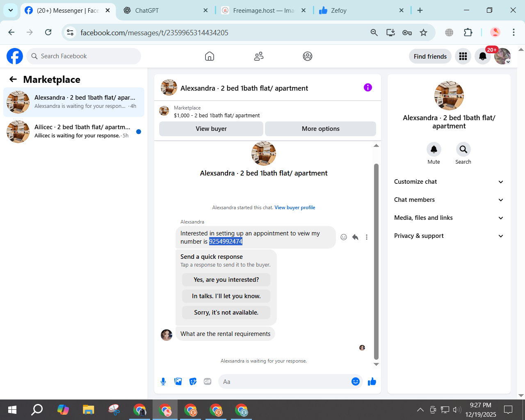Reload the page
Image resolution: width=525 pixels, height=420 pixels.
point(48,32)
